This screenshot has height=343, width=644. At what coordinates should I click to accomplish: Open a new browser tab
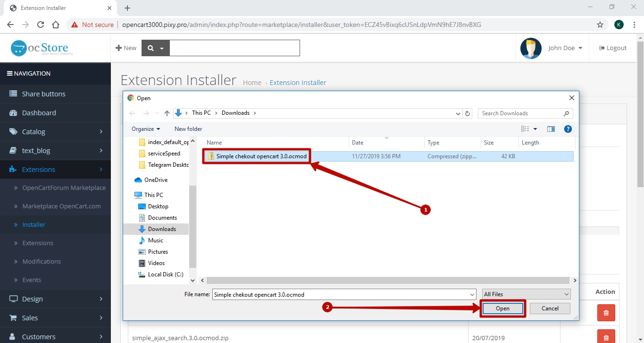(x=127, y=8)
